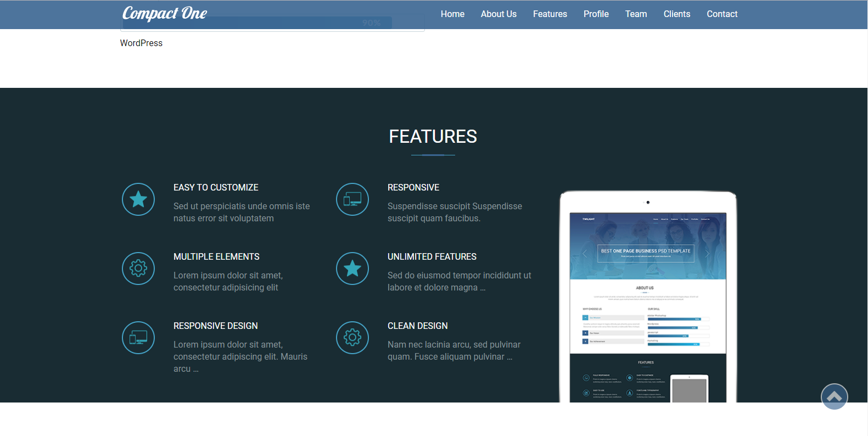Jump to the Contact section
Viewport: 868px width, 436px height.
722,14
